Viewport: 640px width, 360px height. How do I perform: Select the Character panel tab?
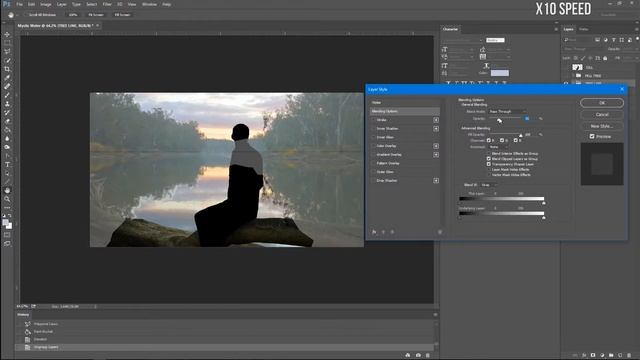450,29
